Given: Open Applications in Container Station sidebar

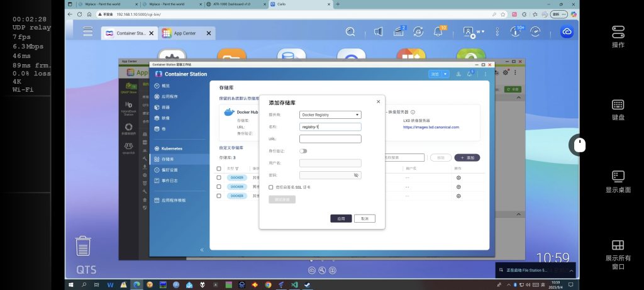Looking at the screenshot, I should 166,96.
